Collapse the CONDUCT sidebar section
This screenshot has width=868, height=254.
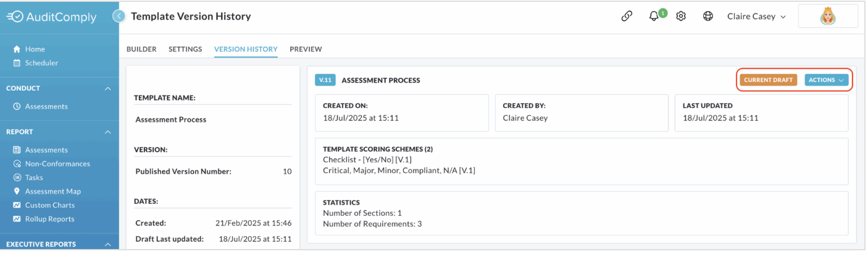coord(108,89)
